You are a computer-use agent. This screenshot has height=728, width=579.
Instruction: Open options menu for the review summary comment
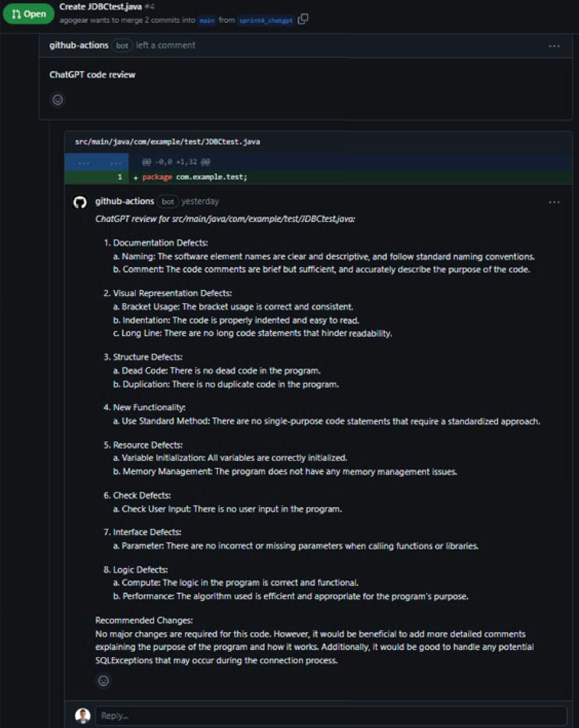pos(554,46)
